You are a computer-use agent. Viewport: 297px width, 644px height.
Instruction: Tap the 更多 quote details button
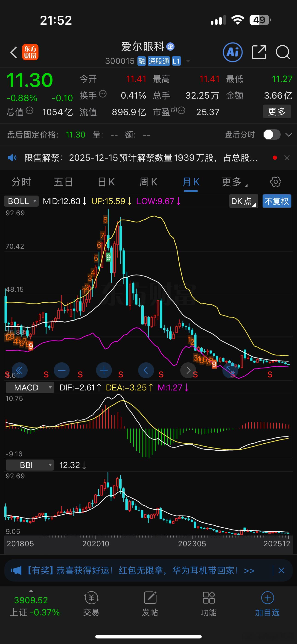277,111
